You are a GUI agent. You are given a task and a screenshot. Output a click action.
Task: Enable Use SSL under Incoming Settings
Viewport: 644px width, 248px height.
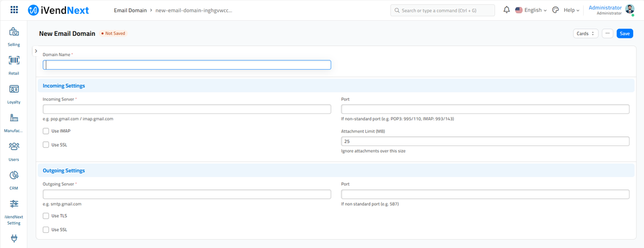pyautogui.click(x=46, y=145)
